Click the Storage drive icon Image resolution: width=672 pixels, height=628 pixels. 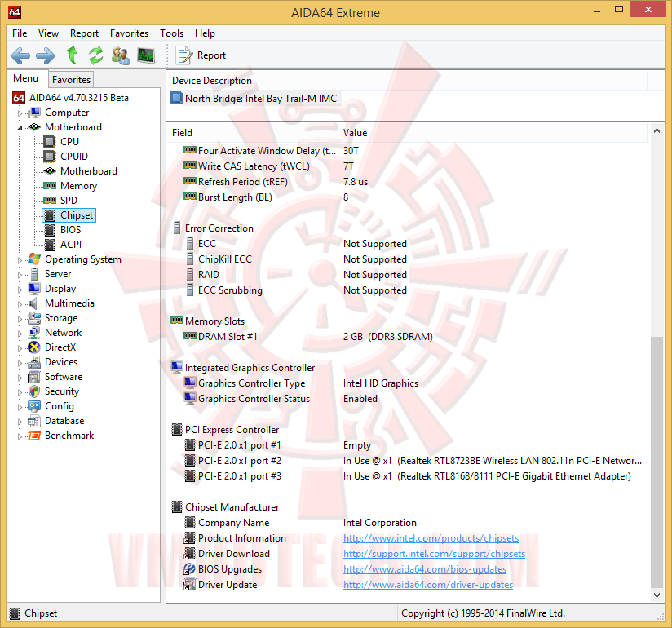click(34, 318)
